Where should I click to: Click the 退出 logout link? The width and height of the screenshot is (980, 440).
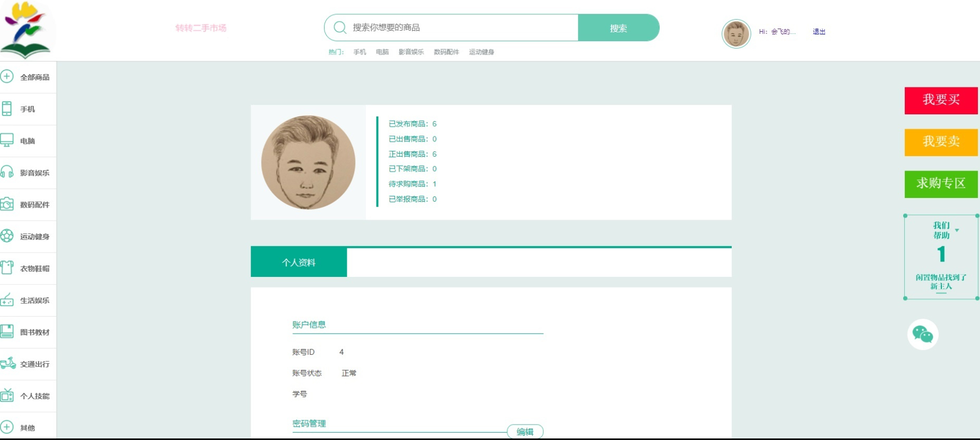pyautogui.click(x=819, y=32)
